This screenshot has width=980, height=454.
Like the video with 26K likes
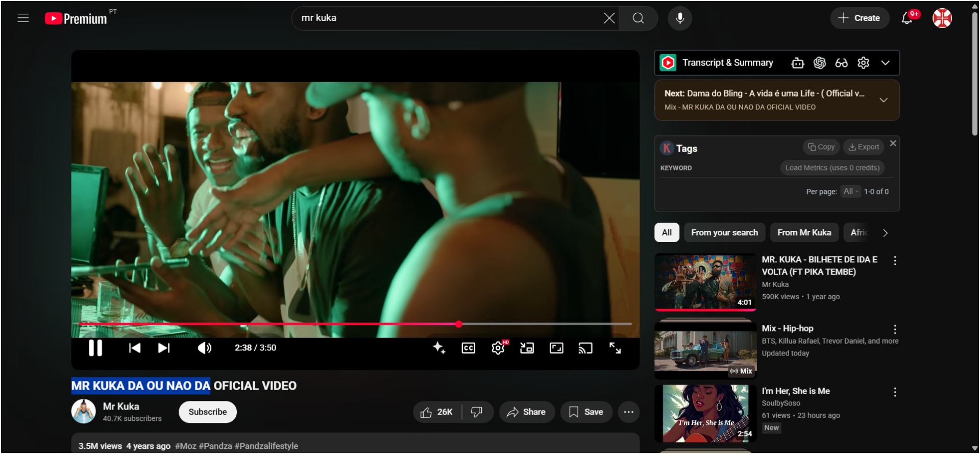tap(436, 412)
